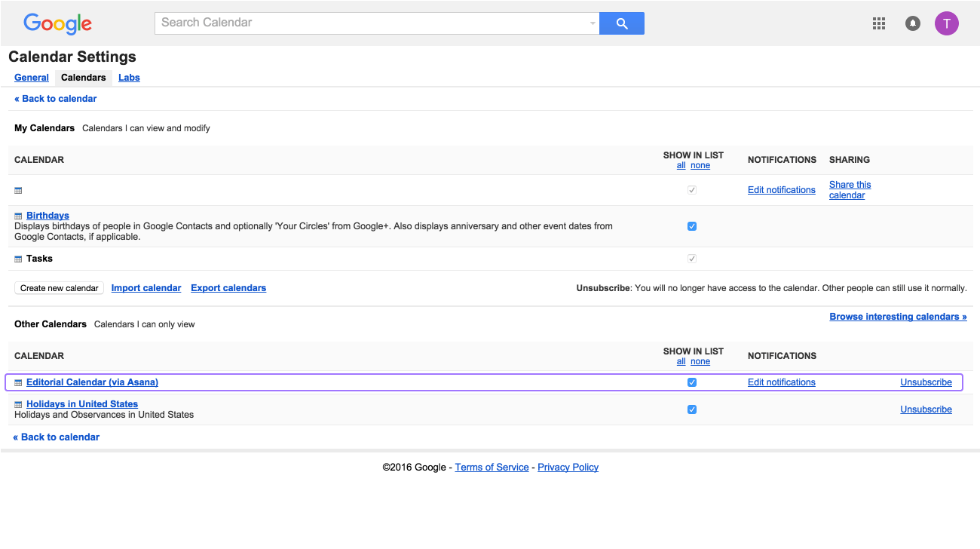Viewport: 980px width, 549px height.
Task: Open the Google apps grid
Action: 878,23
